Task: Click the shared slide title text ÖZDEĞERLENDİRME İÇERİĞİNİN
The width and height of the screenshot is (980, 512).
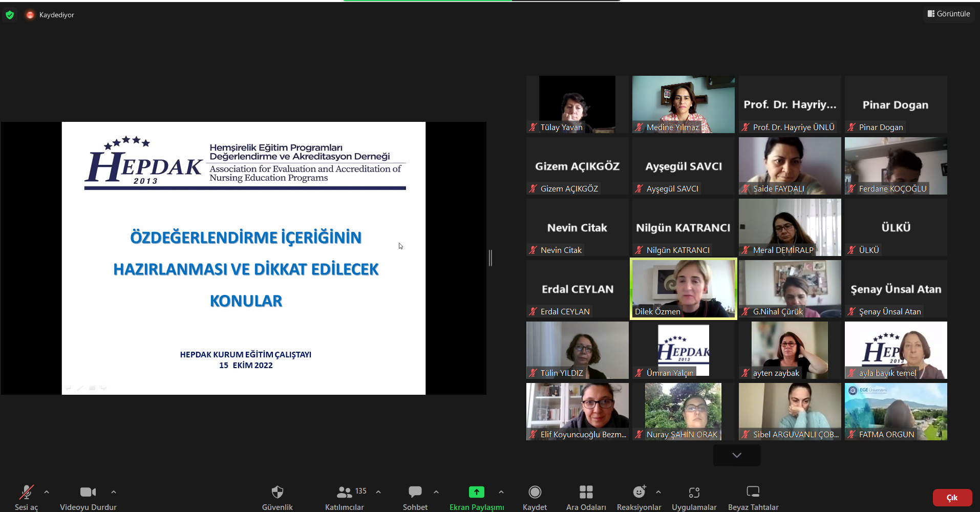Action: [246, 238]
